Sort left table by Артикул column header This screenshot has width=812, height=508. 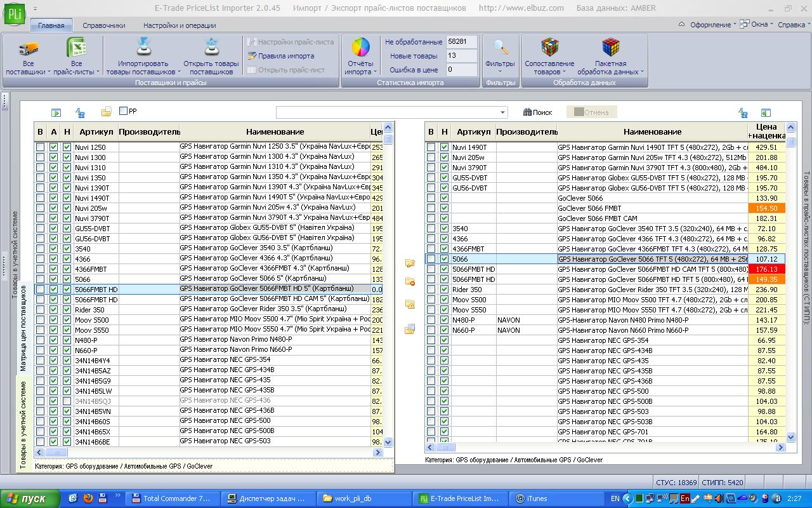tap(96, 131)
